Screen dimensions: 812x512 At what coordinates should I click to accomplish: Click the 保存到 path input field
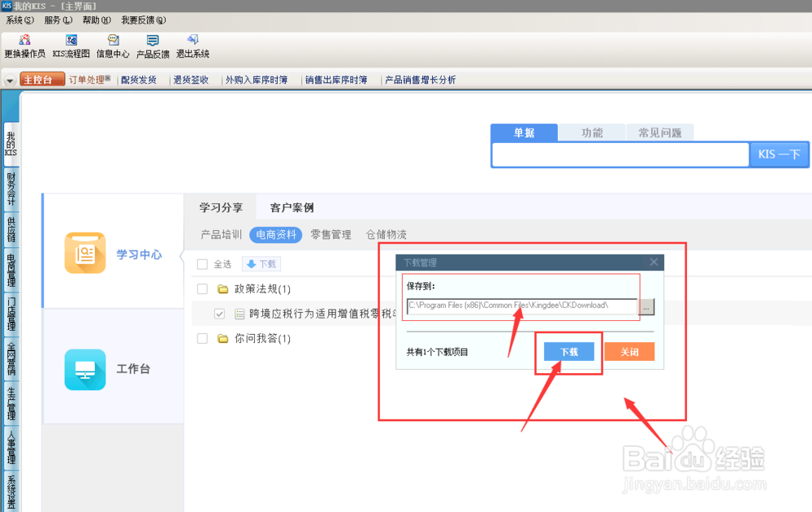pyautogui.click(x=522, y=306)
